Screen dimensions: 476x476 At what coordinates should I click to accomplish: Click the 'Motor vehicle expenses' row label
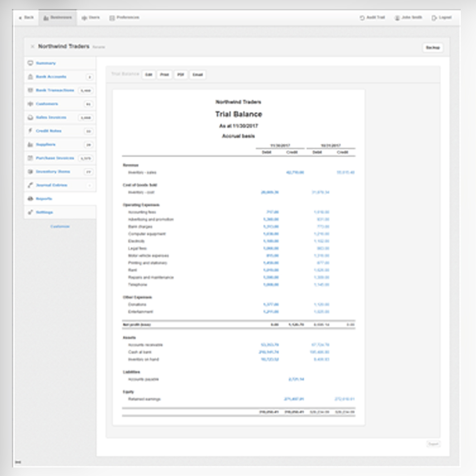[149, 256]
